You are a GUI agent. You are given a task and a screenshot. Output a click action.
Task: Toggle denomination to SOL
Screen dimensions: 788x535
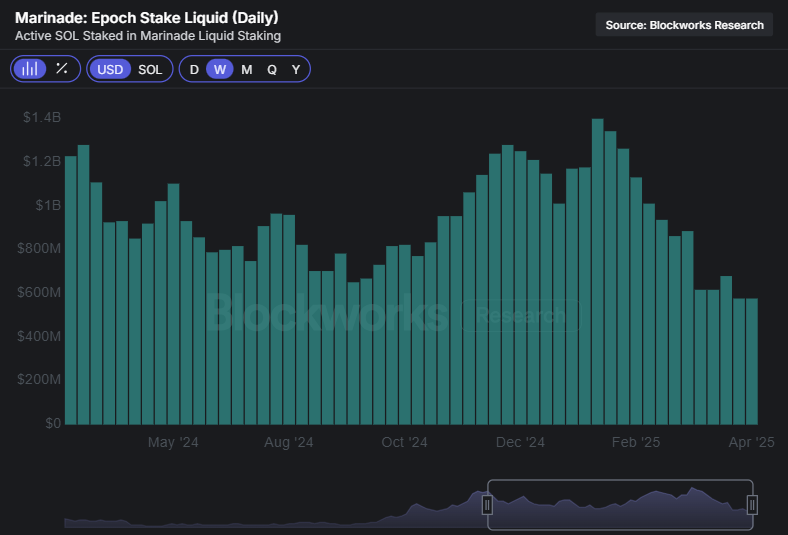tap(150, 69)
